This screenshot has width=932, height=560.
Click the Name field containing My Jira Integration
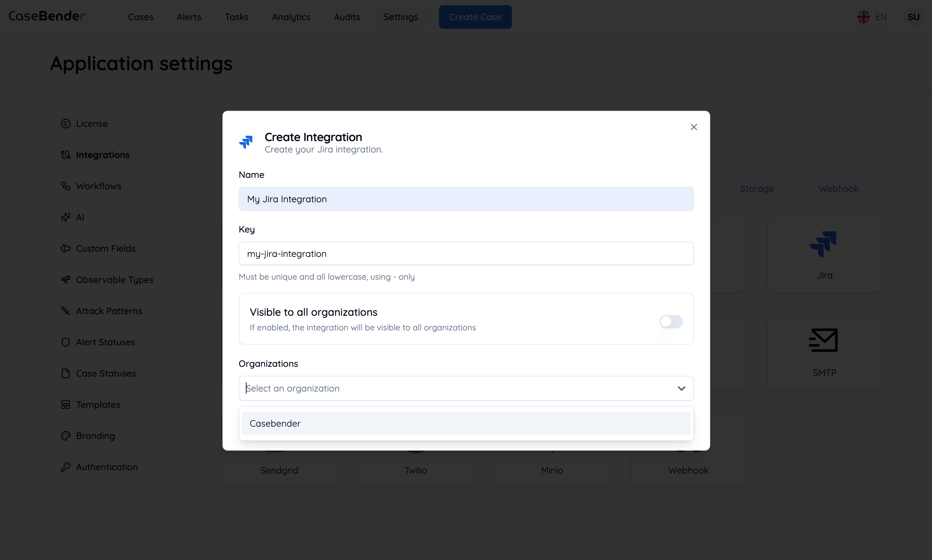point(465,198)
